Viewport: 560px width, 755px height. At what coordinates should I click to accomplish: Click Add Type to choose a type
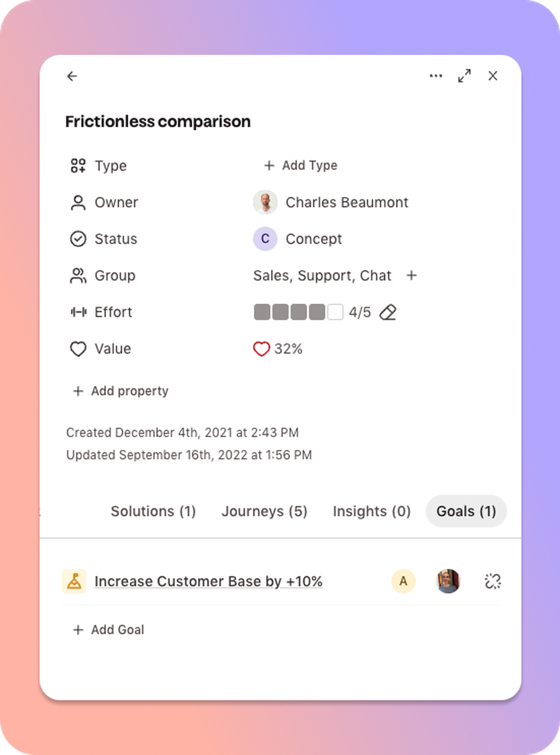301,166
